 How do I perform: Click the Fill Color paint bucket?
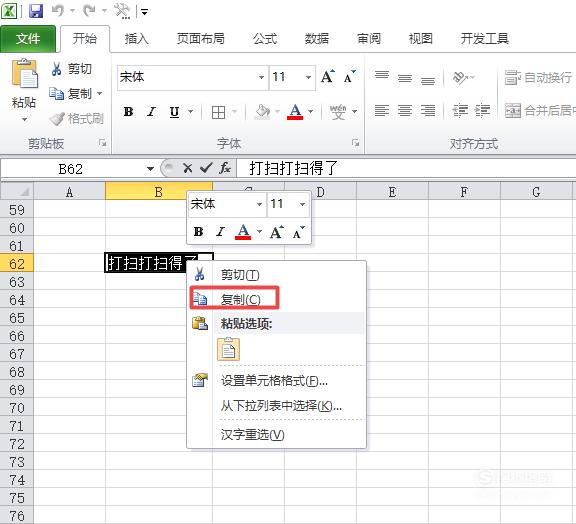point(262,112)
